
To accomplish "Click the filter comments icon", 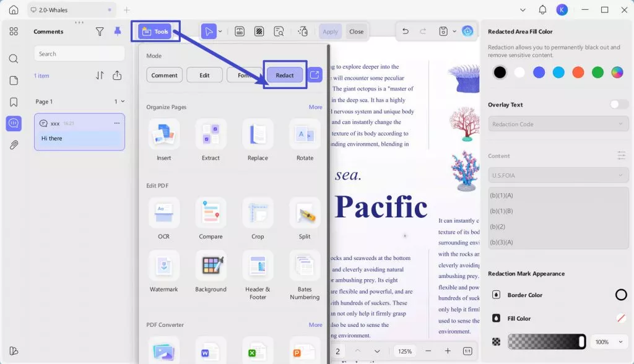I will (x=100, y=32).
